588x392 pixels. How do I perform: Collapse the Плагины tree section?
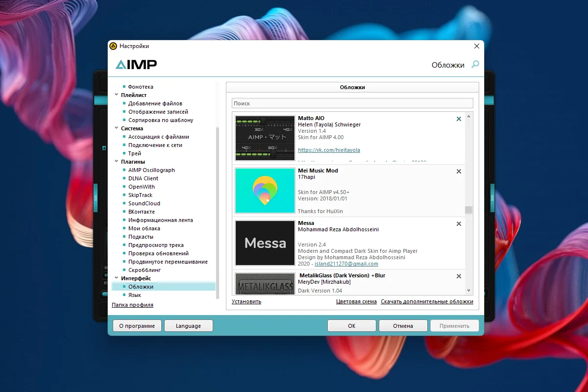(x=116, y=162)
